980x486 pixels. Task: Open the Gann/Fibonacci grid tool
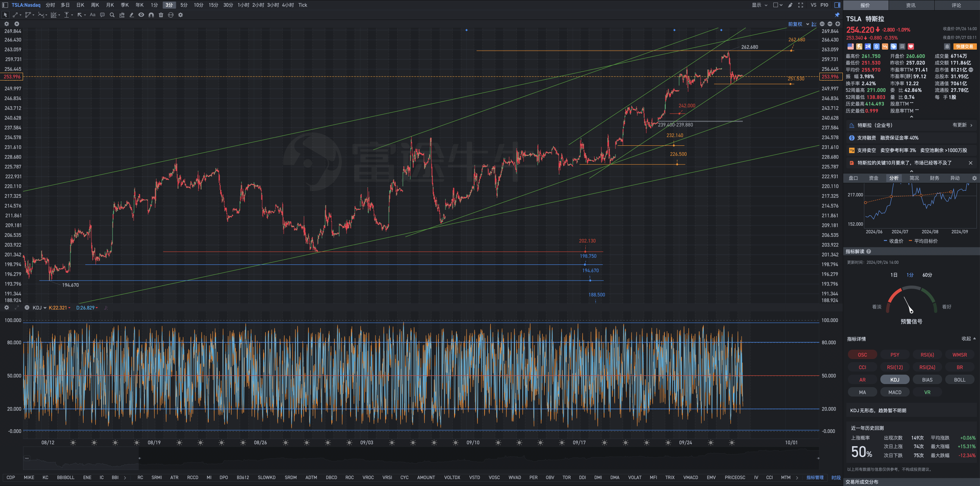pyautogui.click(x=54, y=15)
